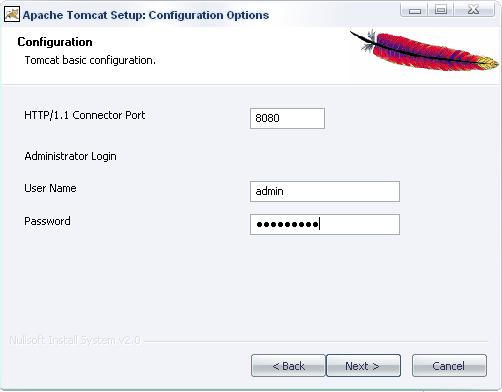Click the bold Configuration heading
The image size is (502, 392).
click(55, 42)
